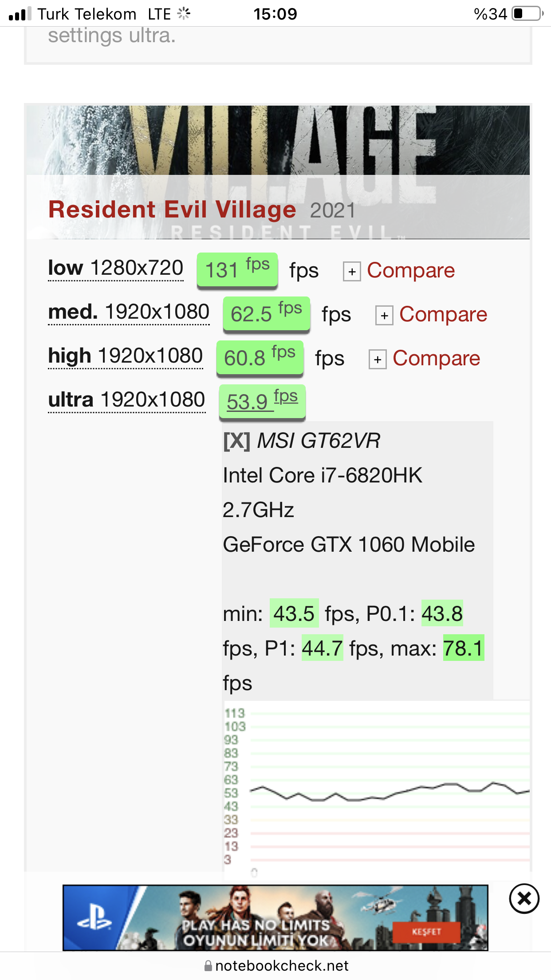Tap the PlayStation logo in ad
Viewport: 551px width, 980px height.
click(x=94, y=917)
